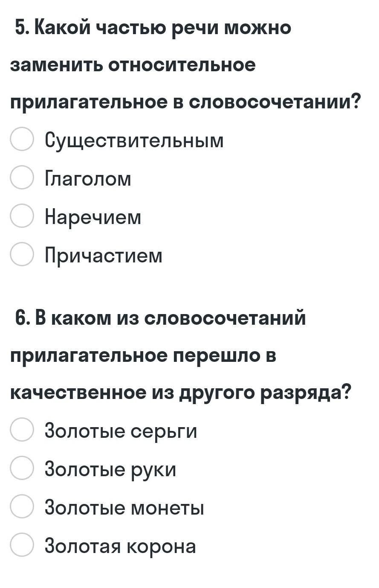Click question 6 heading about качественное прилагательное

(181, 355)
